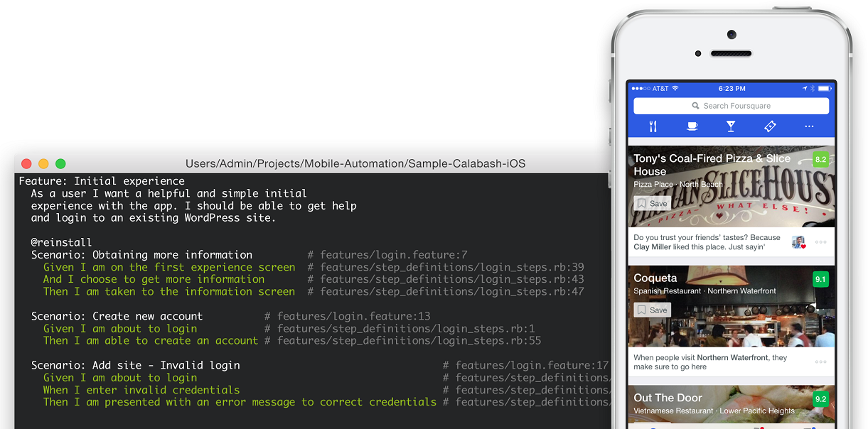Click the 'Feature: Initial experience' line
Image resolution: width=868 pixels, height=429 pixels.
point(102,181)
